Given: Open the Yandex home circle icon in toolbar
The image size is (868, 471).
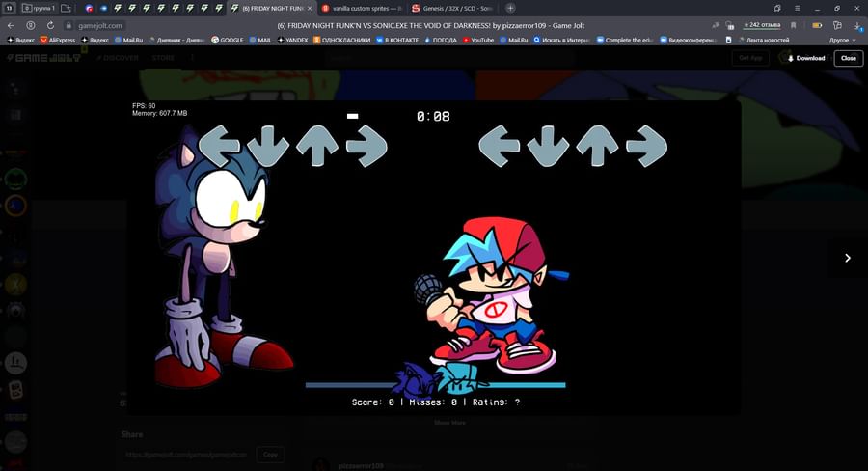Looking at the screenshot, I should 31,25.
